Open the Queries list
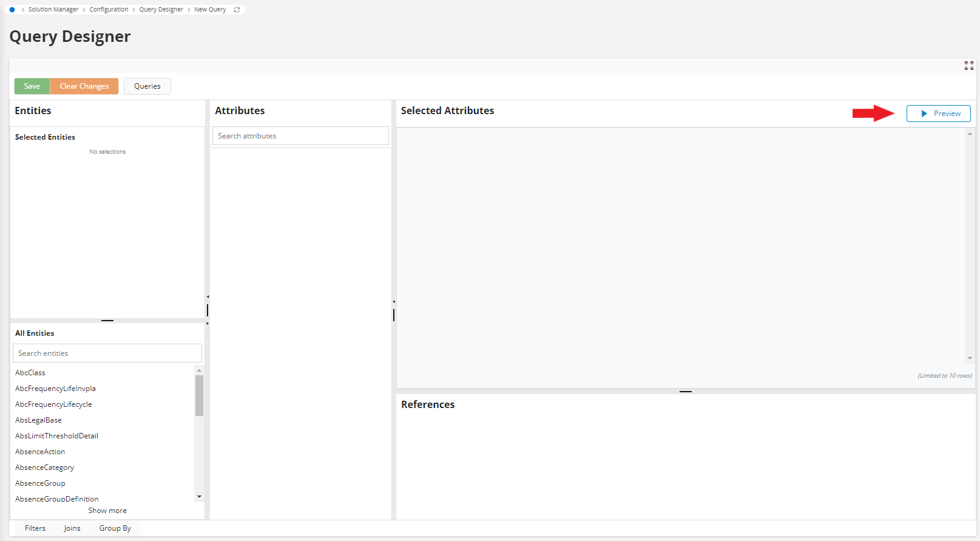 pyautogui.click(x=147, y=86)
